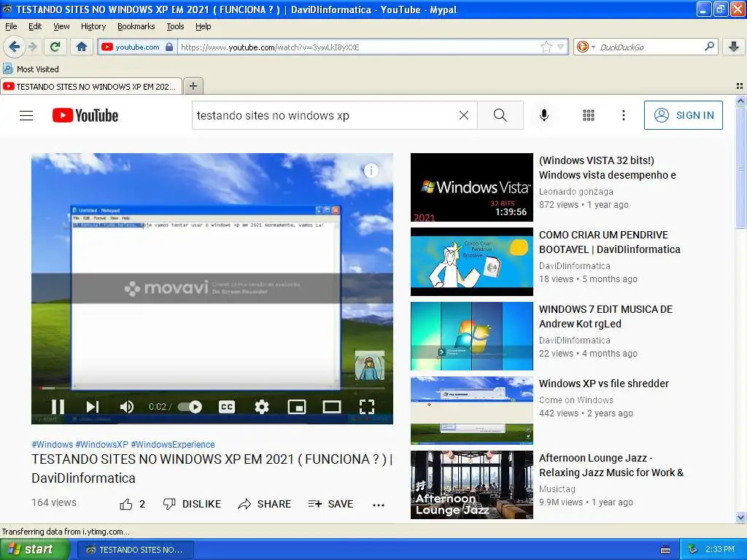Image resolution: width=747 pixels, height=560 pixels.
Task: Open the Tools menu
Action: point(175,26)
